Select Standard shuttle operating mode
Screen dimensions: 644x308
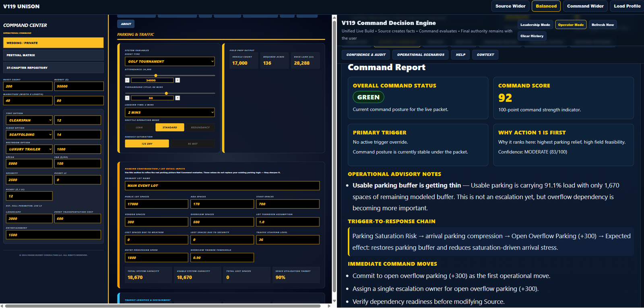[170, 127]
